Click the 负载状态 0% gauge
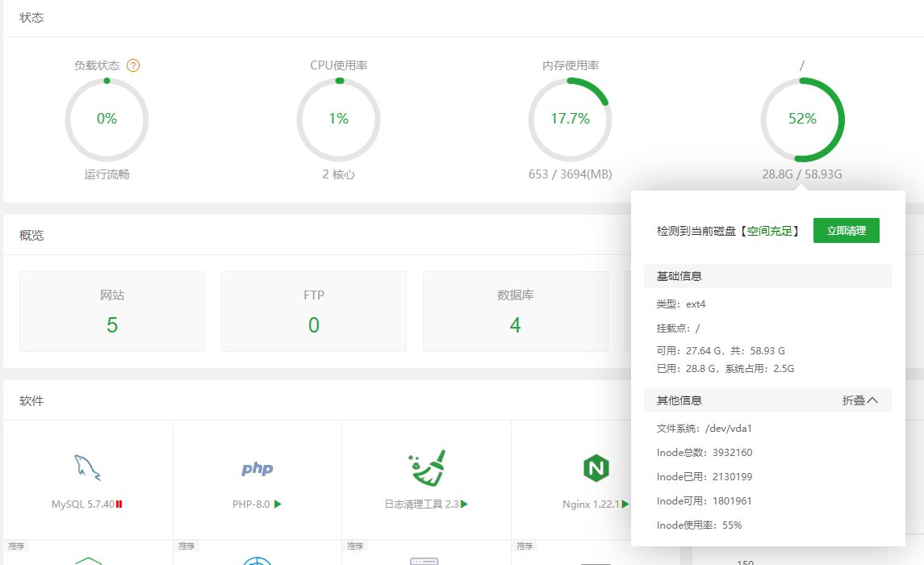 click(107, 119)
